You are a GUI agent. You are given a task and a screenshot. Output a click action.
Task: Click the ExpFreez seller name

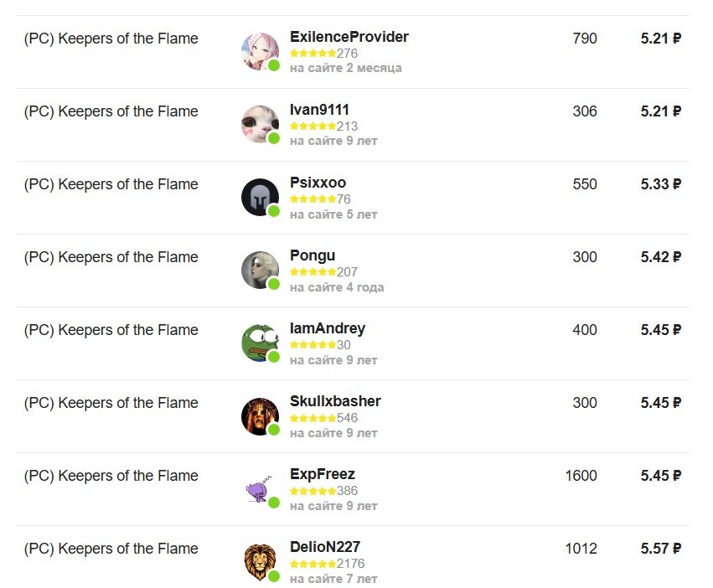click(322, 474)
